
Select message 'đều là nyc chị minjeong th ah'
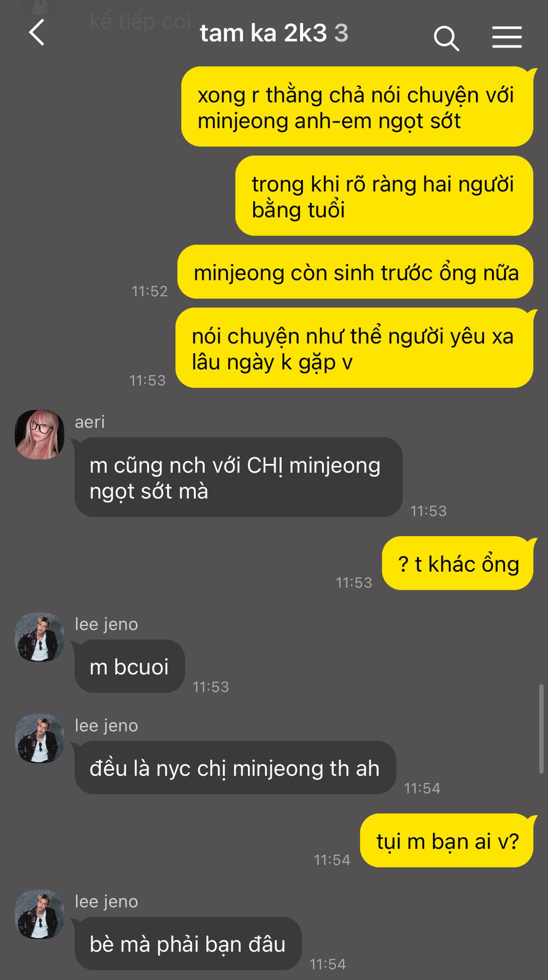point(235,768)
